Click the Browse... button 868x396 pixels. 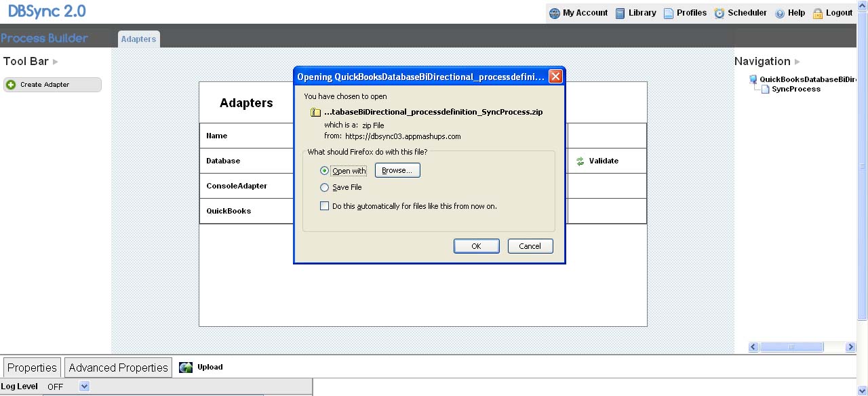(397, 170)
